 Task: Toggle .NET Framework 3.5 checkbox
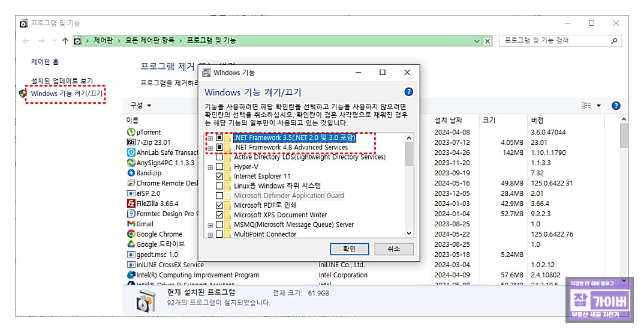tap(219, 137)
